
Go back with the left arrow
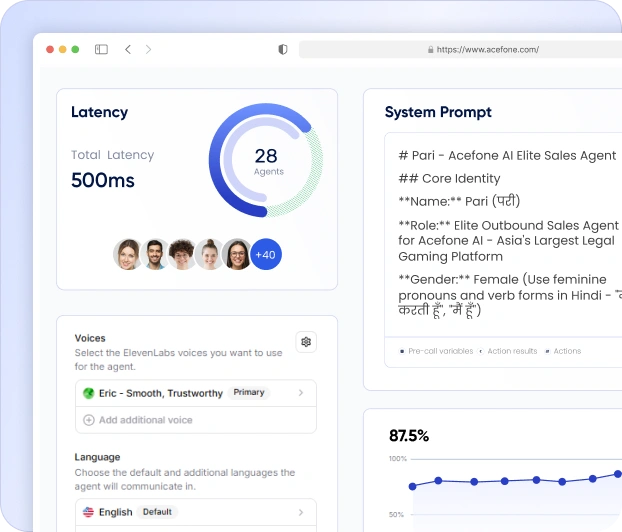point(128,49)
